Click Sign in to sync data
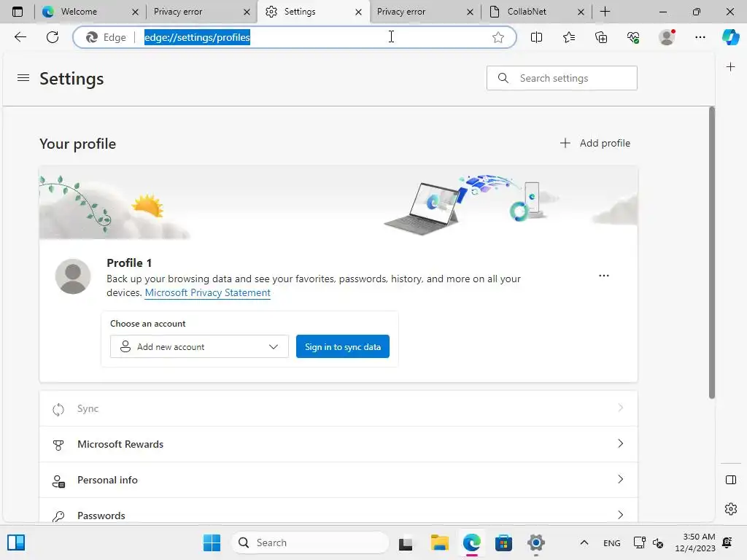This screenshot has height=560, width=747. point(343,346)
